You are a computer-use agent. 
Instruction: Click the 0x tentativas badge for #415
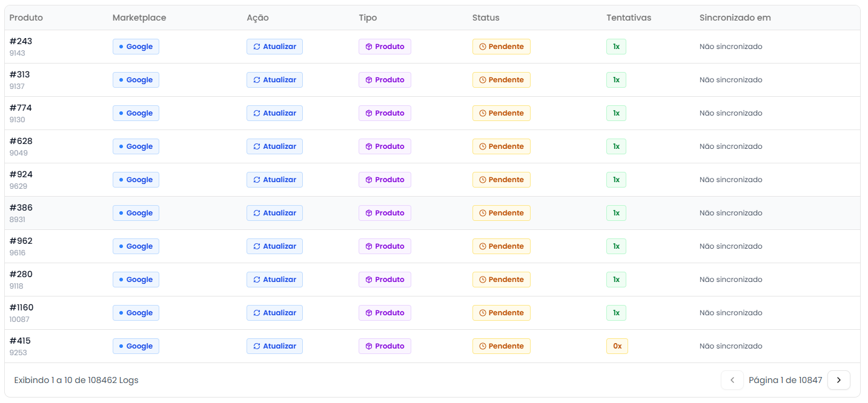tap(617, 346)
